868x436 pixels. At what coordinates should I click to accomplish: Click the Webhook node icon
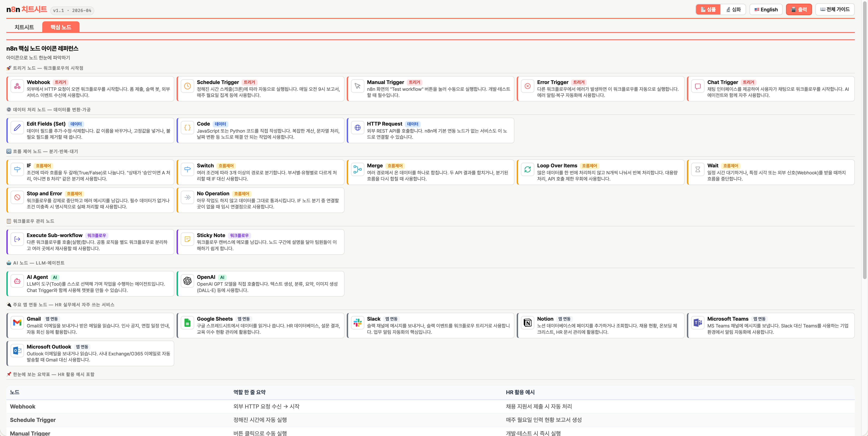[x=17, y=86]
